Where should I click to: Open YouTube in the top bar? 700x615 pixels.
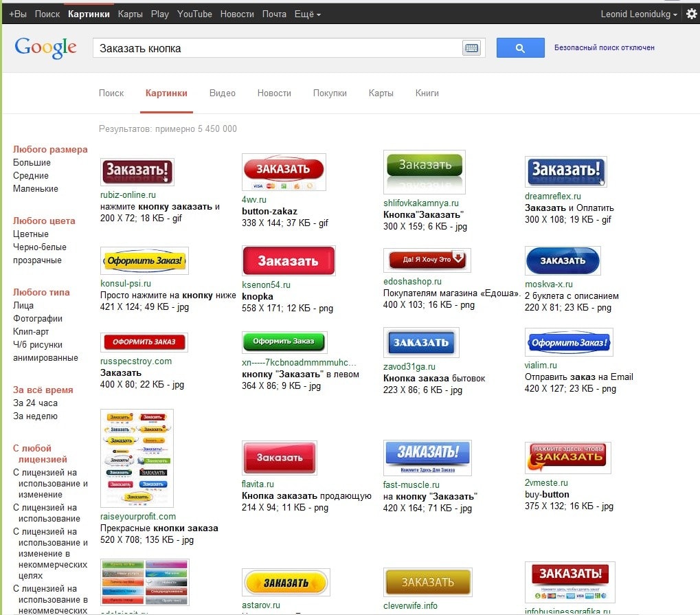click(194, 14)
